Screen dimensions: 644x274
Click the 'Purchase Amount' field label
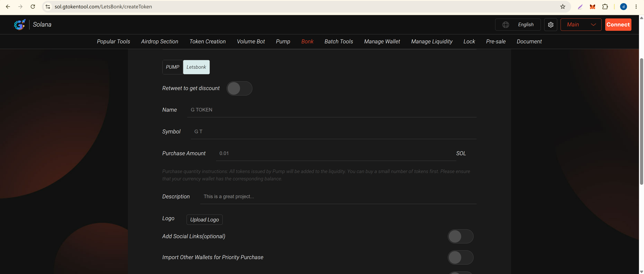tap(184, 153)
